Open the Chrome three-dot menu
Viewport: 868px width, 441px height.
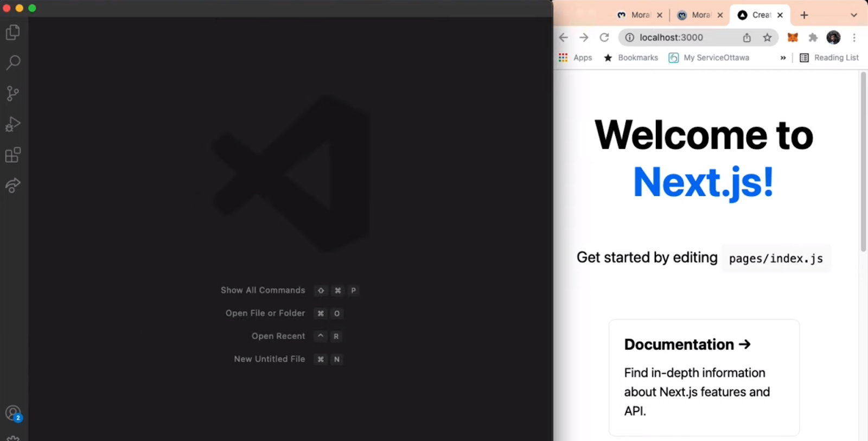click(x=854, y=37)
